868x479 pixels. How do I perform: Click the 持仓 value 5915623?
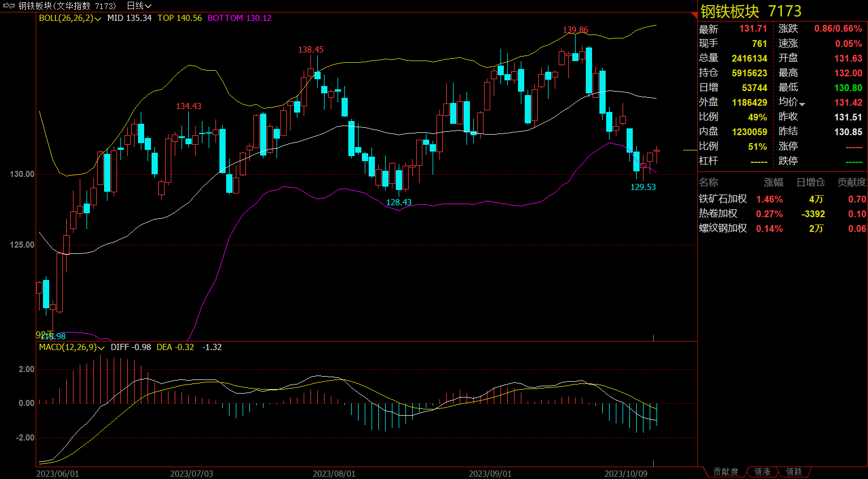(x=749, y=73)
